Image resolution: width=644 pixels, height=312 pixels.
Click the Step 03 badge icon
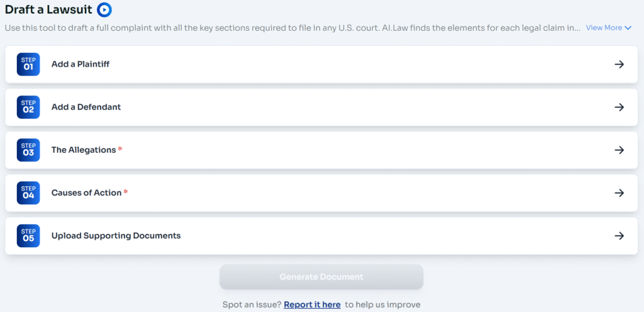click(x=28, y=150)
